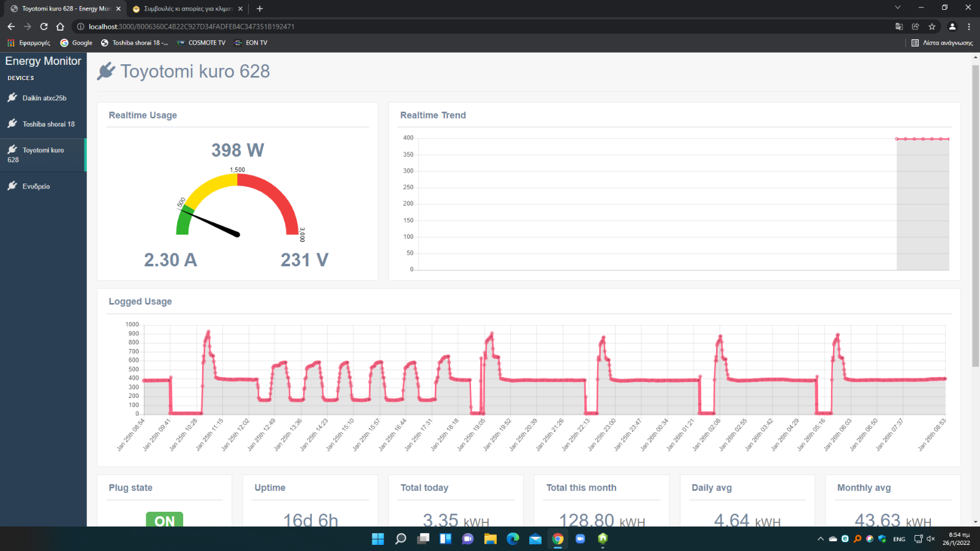Switch to the Συμβουλές κι απορίες tab

[187, 9]
